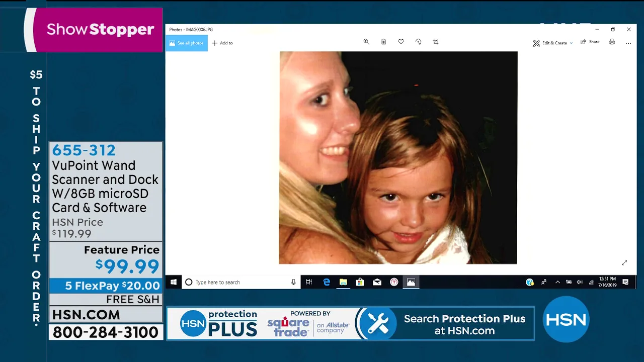Click the battery status tray icon
Viewport: 644px width, 362px height.
point(569,282)
